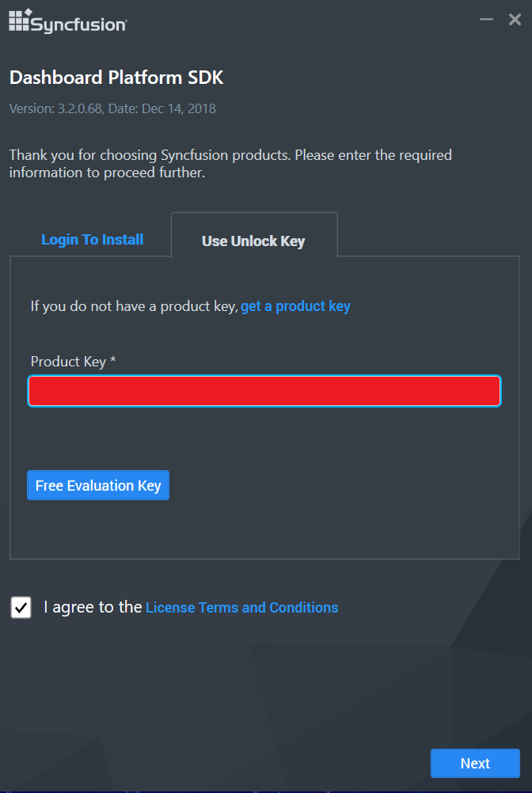Select the Use Unlock Key tab
This screenshot has width=532, height=793.
click(253, 241)
